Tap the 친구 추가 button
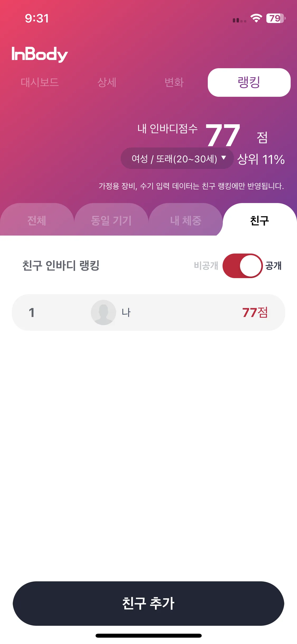The image size is (297, 644). click(x=148, y=603)
